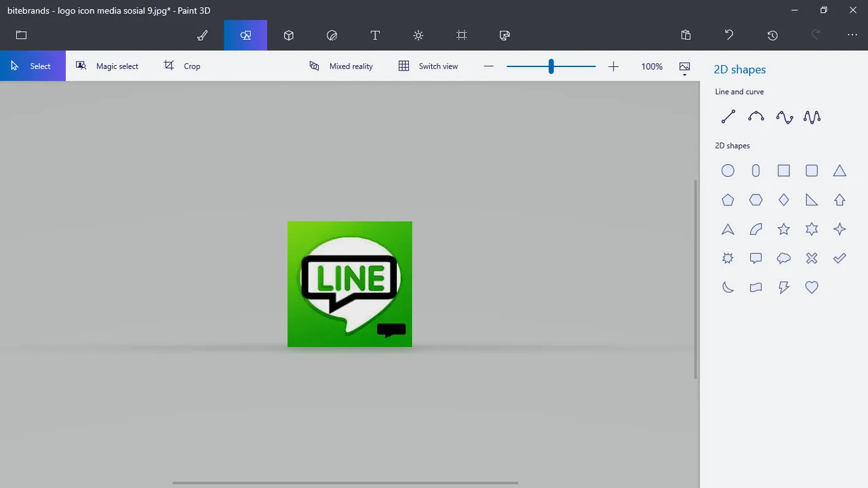Click the zoom in plus button

(614, 66)
